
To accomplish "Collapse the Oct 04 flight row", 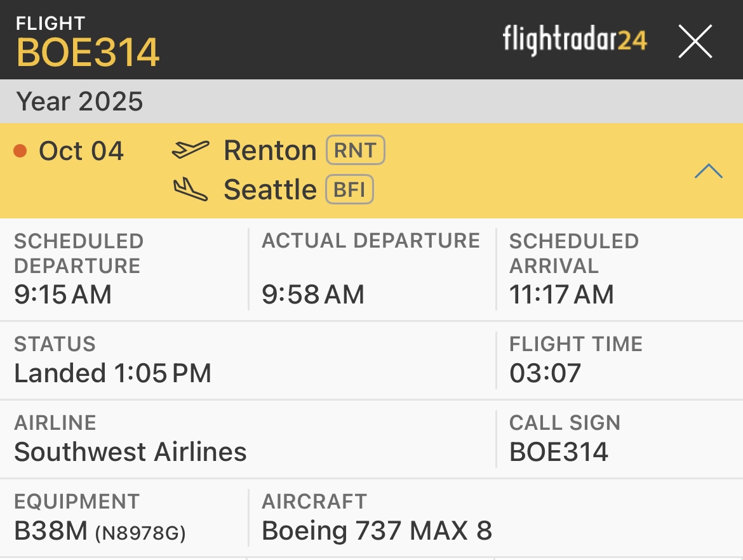I will 708,171.
